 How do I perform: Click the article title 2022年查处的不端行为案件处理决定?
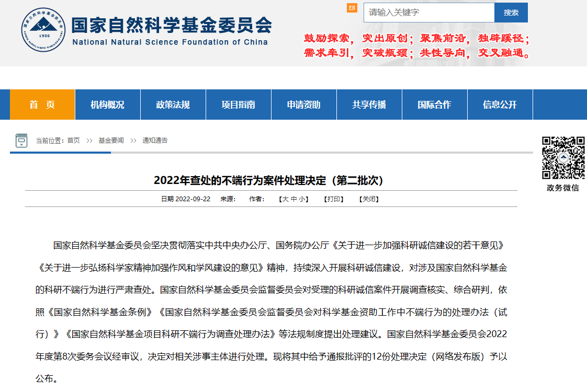[x=268, y=180]
